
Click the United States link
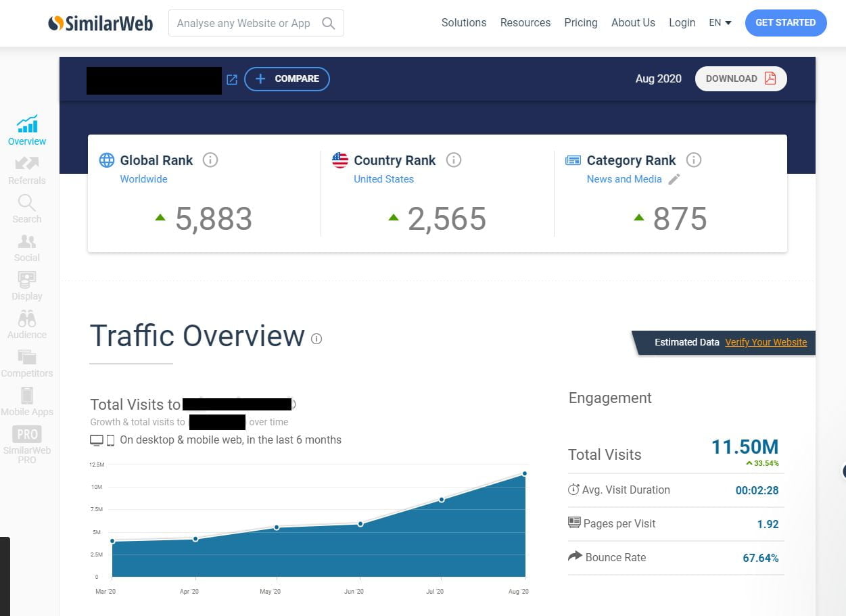[x=383, y=179]
